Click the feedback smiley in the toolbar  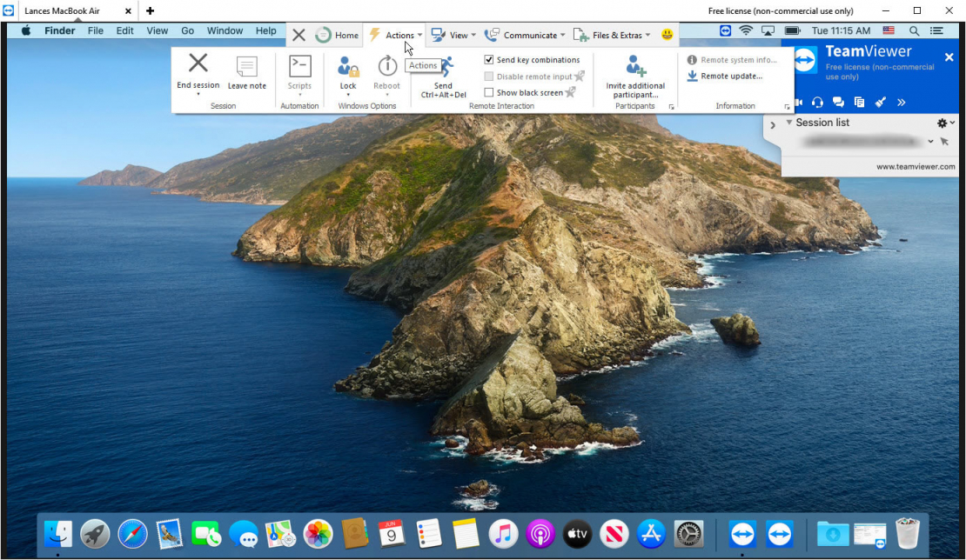[667, 34]
